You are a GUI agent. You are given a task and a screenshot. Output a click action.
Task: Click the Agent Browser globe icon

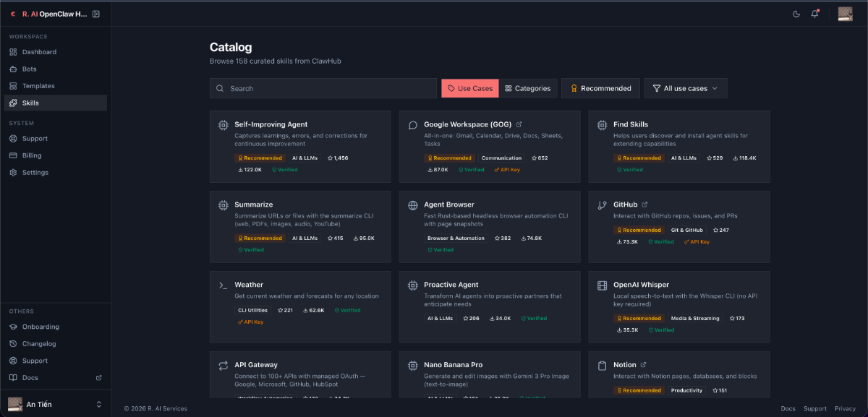point(413,205)
